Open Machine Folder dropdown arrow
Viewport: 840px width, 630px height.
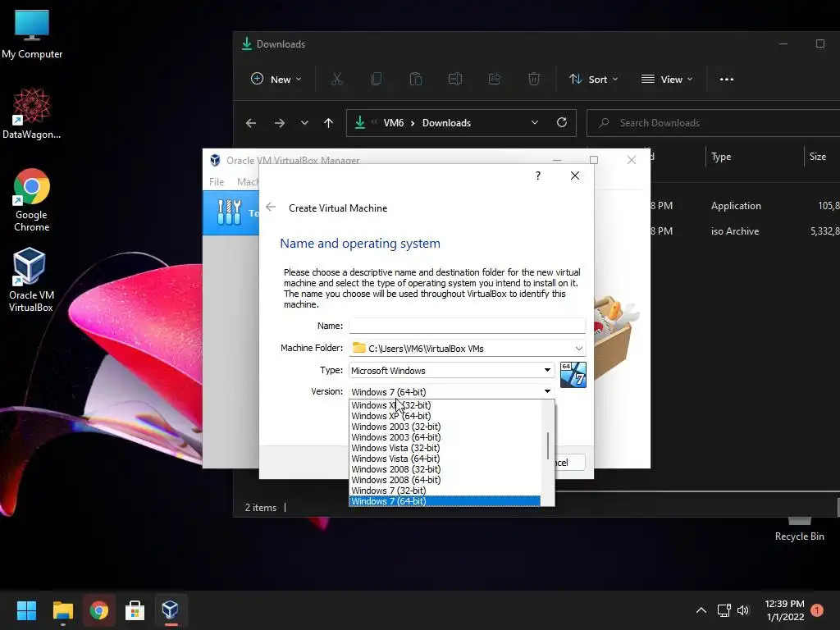coord(578,348)
